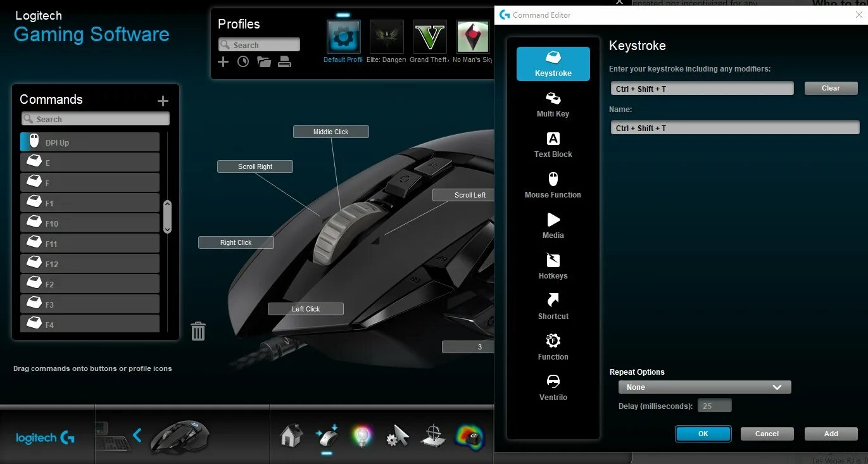Open the input analysis heatmap icon
Screen dimensions: 868x464
click(x=469, y=436)
